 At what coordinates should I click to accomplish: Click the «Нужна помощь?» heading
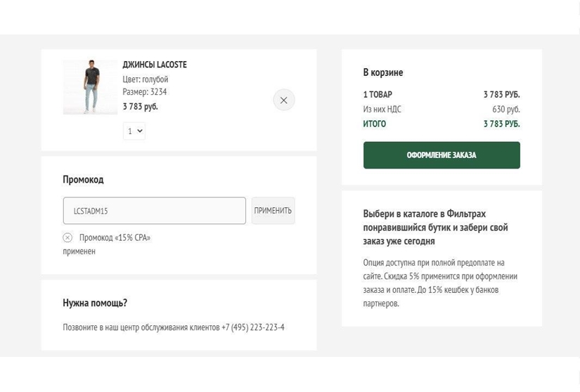95,303
